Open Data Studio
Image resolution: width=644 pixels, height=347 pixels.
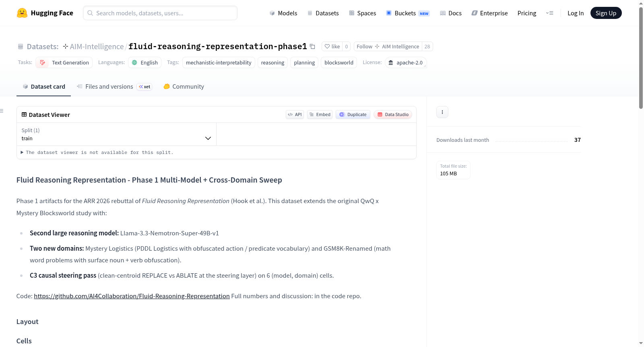393,114
